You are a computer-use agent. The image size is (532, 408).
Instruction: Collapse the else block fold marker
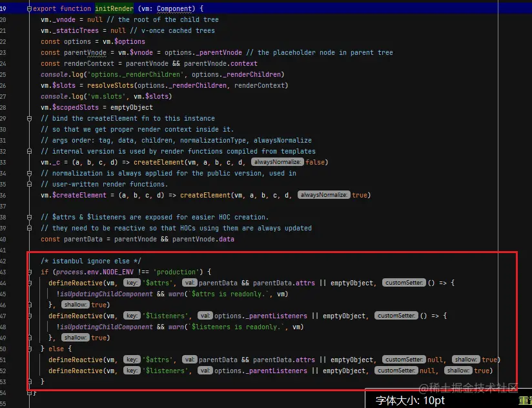pos(29,349)
